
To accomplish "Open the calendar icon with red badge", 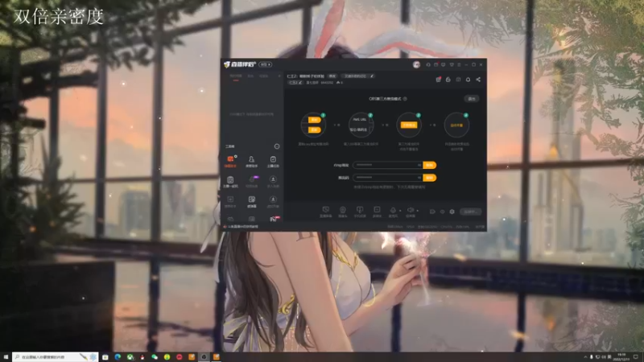I will pos(438,79).
